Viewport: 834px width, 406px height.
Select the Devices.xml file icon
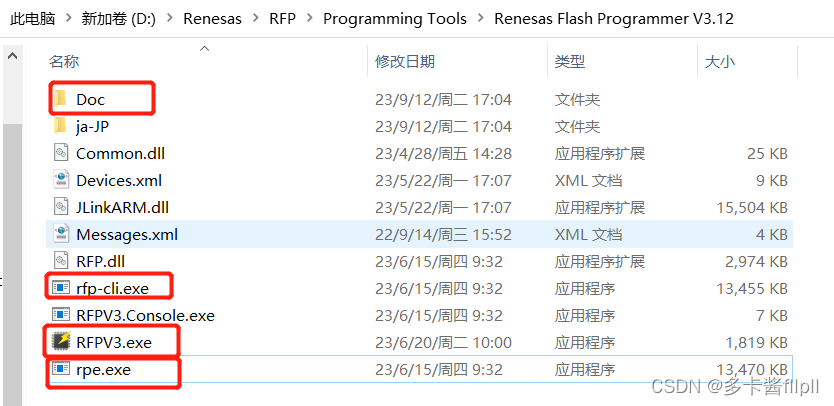coord(61,180)
